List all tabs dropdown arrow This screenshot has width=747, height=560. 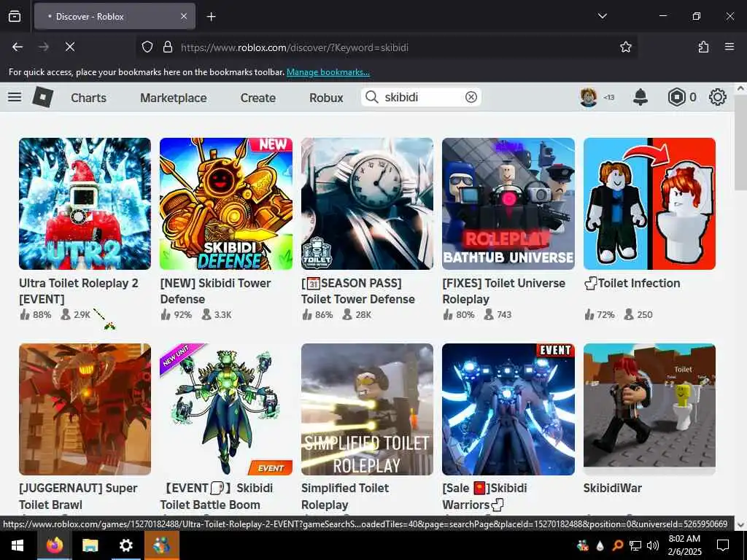coord(602,16)
